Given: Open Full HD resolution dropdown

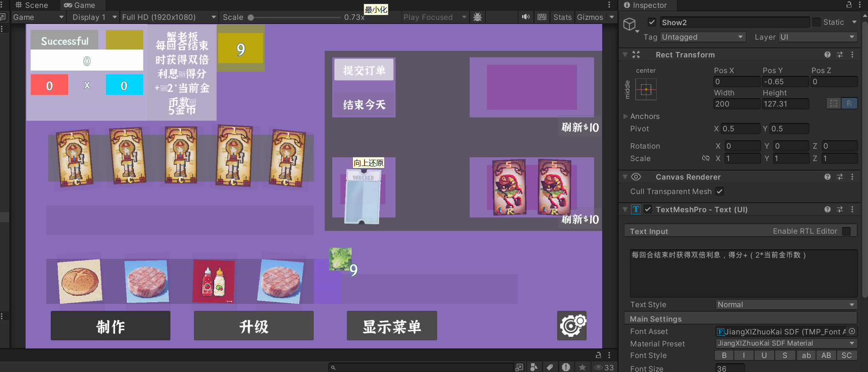Looking at the screenshot, I should click(168, 17).
